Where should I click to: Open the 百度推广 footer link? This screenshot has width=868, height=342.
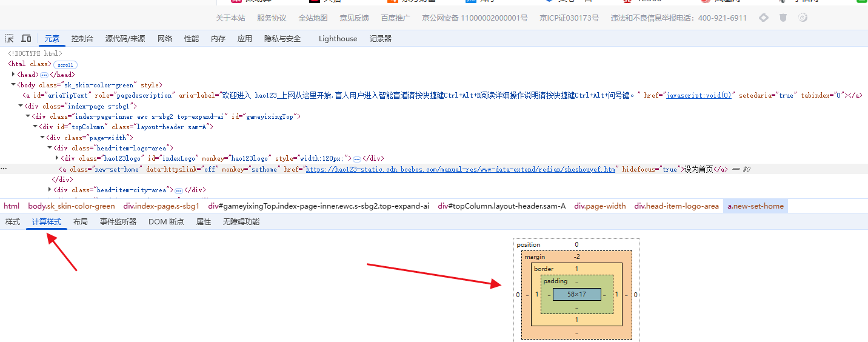coord(396,18)
